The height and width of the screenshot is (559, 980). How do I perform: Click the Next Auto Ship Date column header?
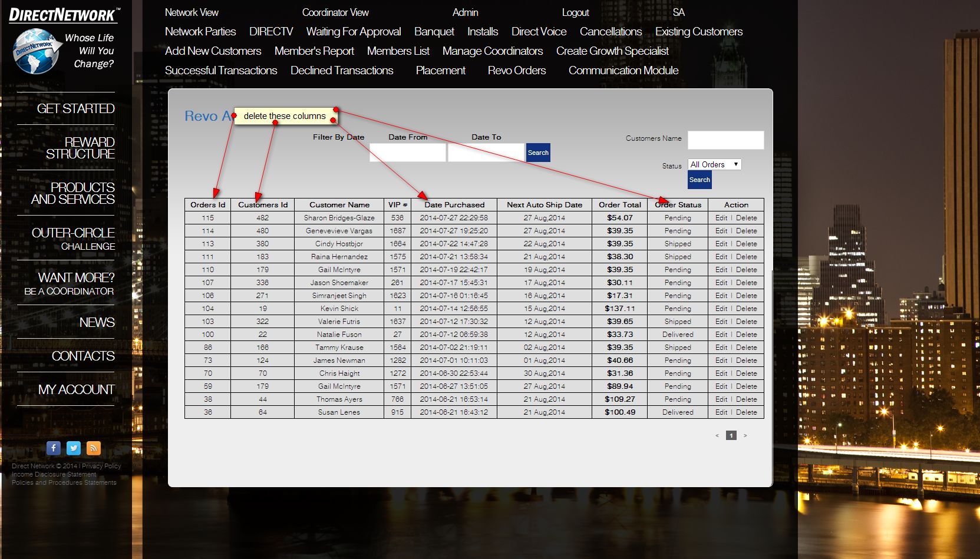click(545, 205)
